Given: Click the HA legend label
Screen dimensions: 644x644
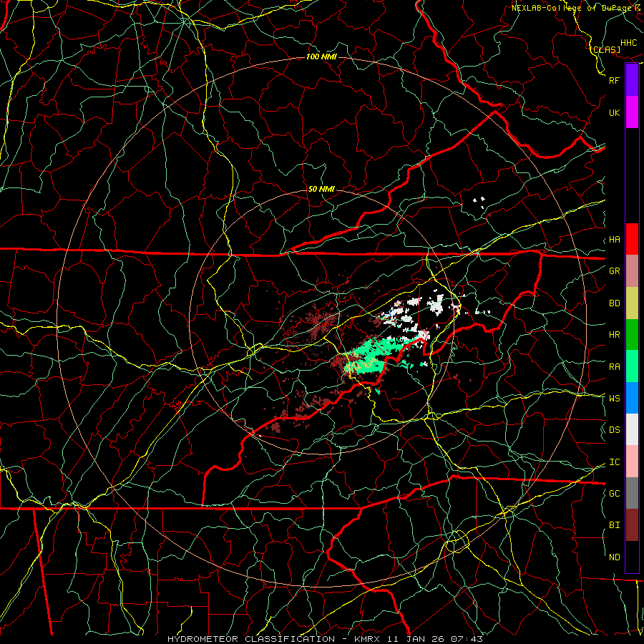Looking at the screenshot, I should tap(614, 240).
